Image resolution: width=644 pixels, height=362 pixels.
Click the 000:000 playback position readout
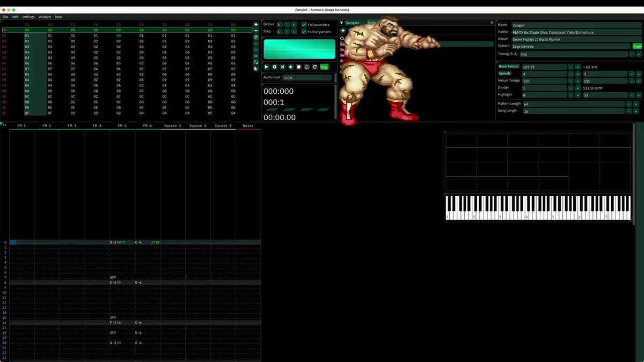tap(279, 92)
